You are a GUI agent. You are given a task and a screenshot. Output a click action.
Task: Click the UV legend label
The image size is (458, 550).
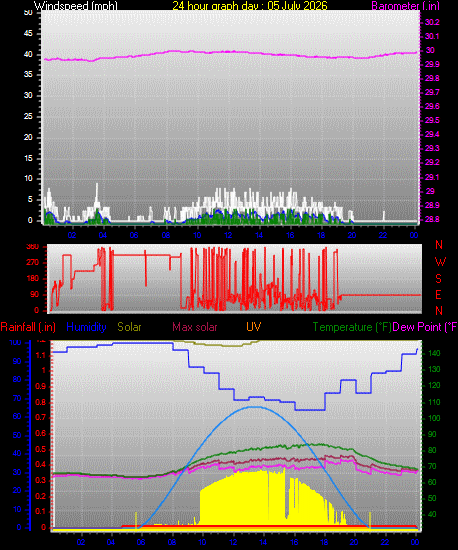coord(253,327)
